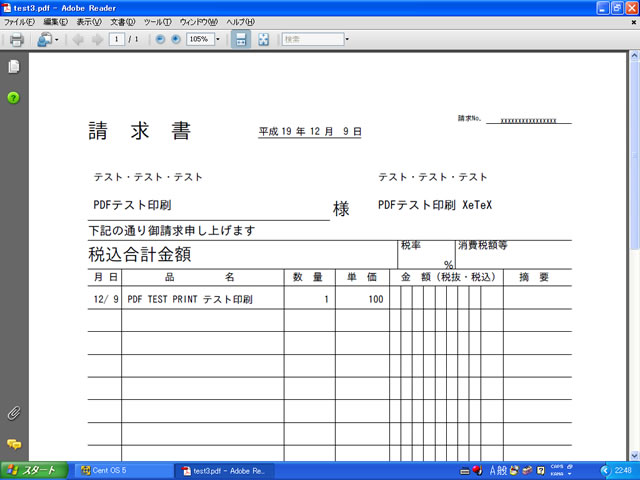The image size is (640, 480).
Task: Open the Pages panel in sidebar
Action: [x=14, y=67]
